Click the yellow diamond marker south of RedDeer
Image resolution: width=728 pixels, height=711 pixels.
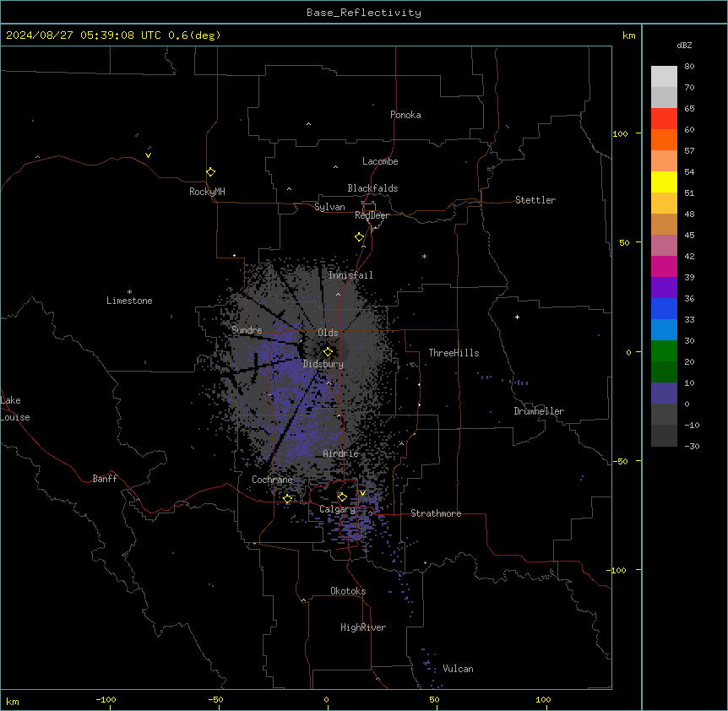pos(360,237)
